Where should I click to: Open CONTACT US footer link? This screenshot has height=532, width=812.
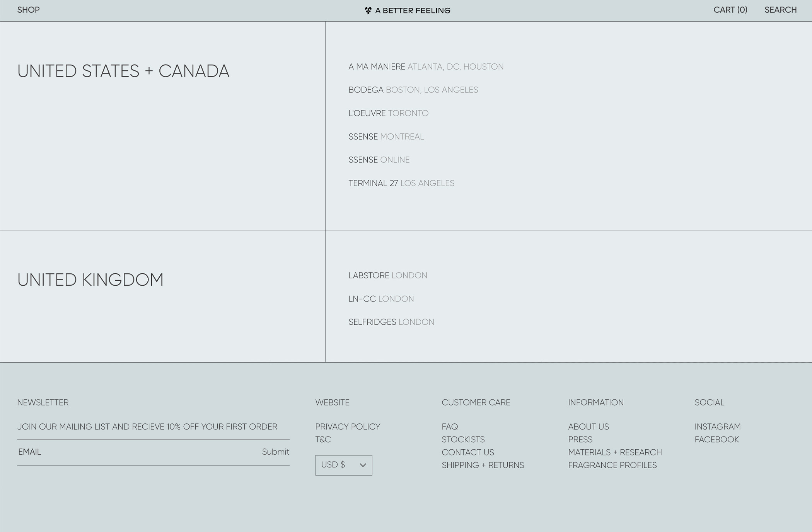467,452
